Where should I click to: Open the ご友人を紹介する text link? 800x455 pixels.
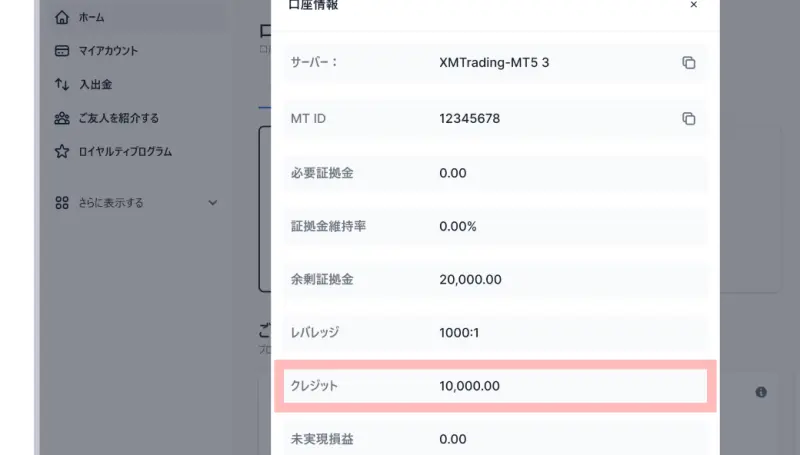point(118,118)
